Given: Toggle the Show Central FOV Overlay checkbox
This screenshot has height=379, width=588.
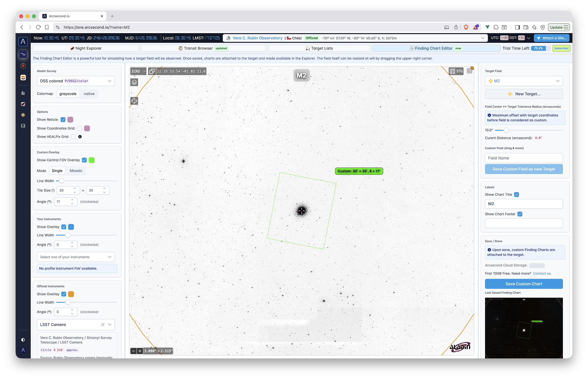Looking at the screenshot, I should tap(84, 160).
